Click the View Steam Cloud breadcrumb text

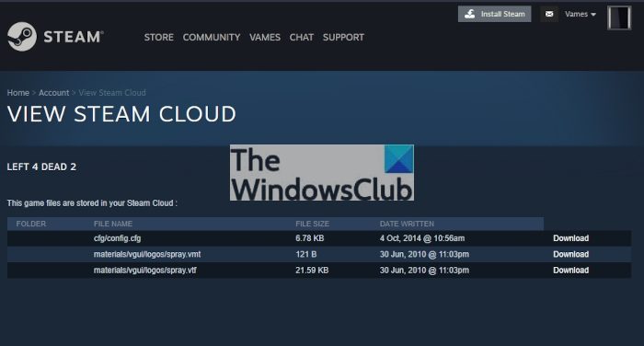[x=112, y=93]
